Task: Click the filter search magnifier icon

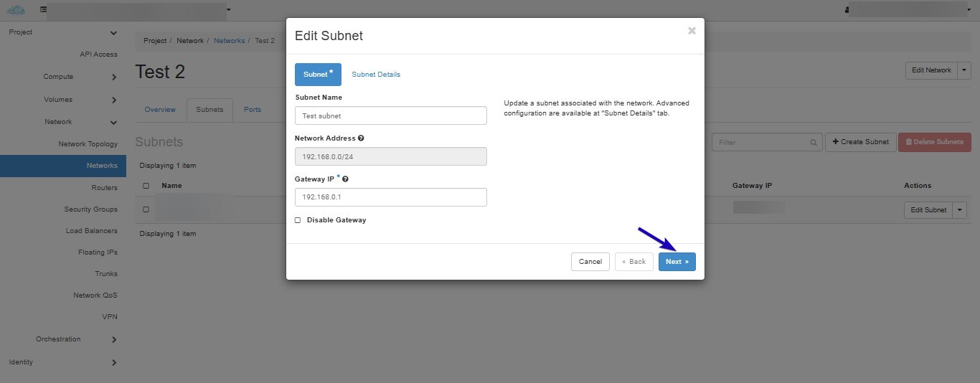Action: [814, 142]
